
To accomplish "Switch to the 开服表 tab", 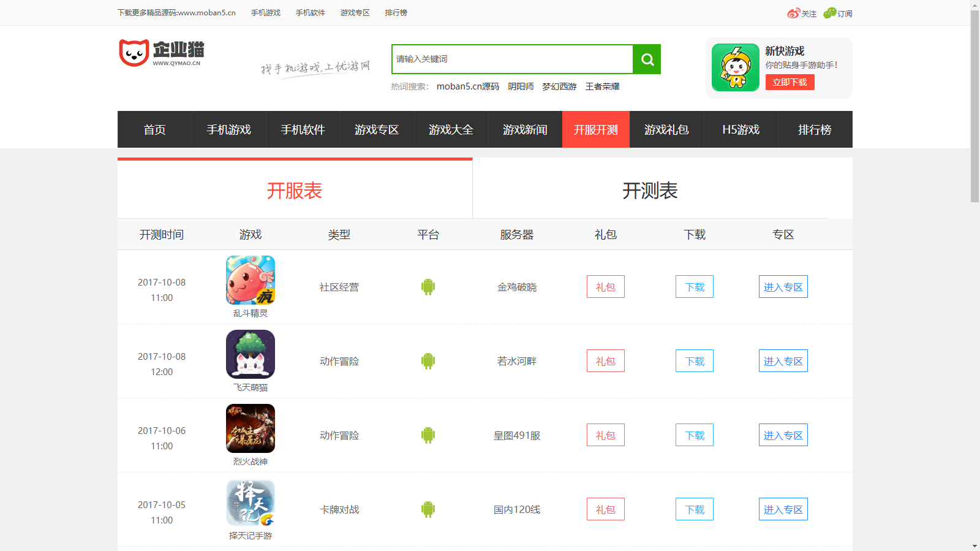I will (x=295, y=189).
